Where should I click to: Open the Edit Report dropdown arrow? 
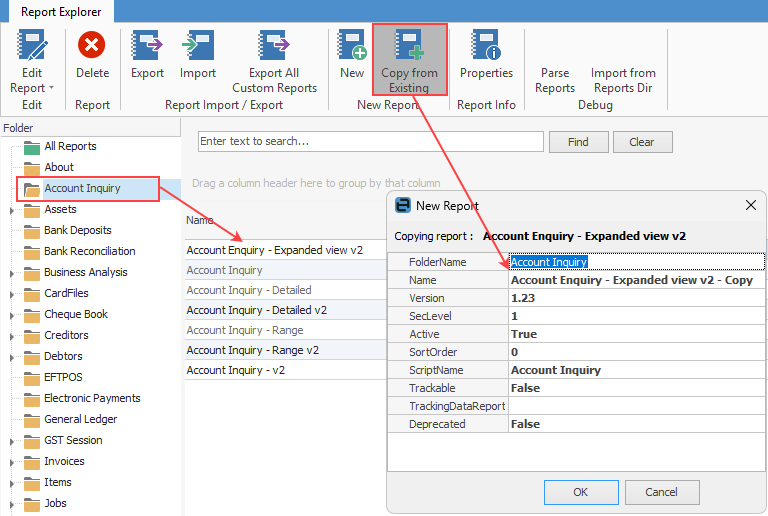click(x=51, y=88)
